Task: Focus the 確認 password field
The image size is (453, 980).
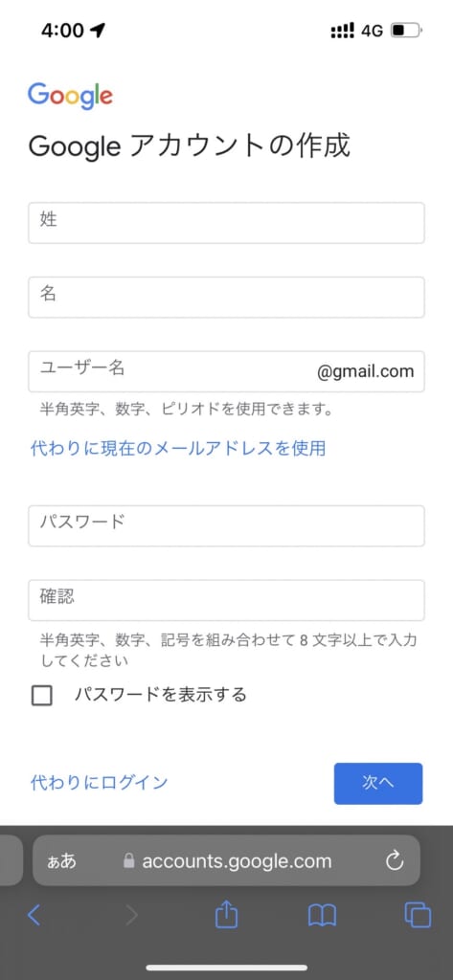Action: 226,600
